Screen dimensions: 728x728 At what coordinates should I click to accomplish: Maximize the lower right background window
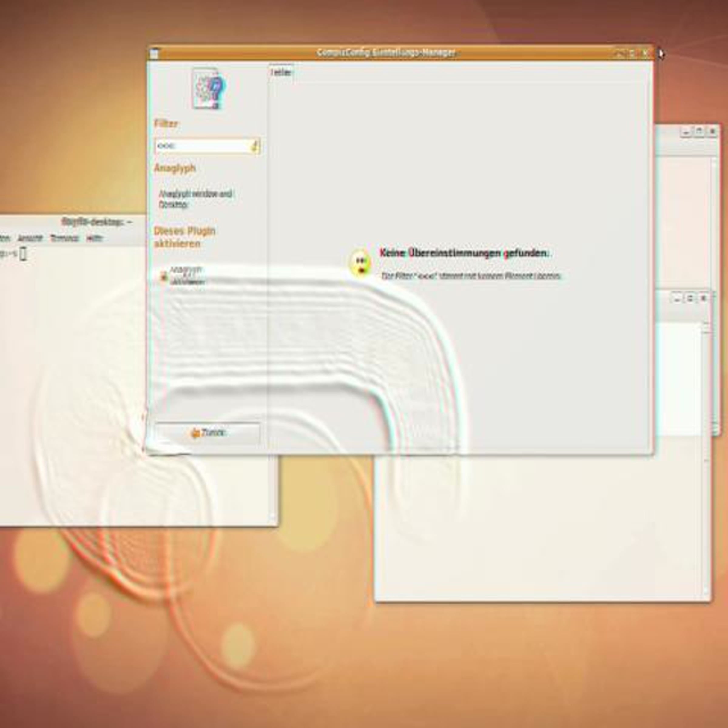690,298
